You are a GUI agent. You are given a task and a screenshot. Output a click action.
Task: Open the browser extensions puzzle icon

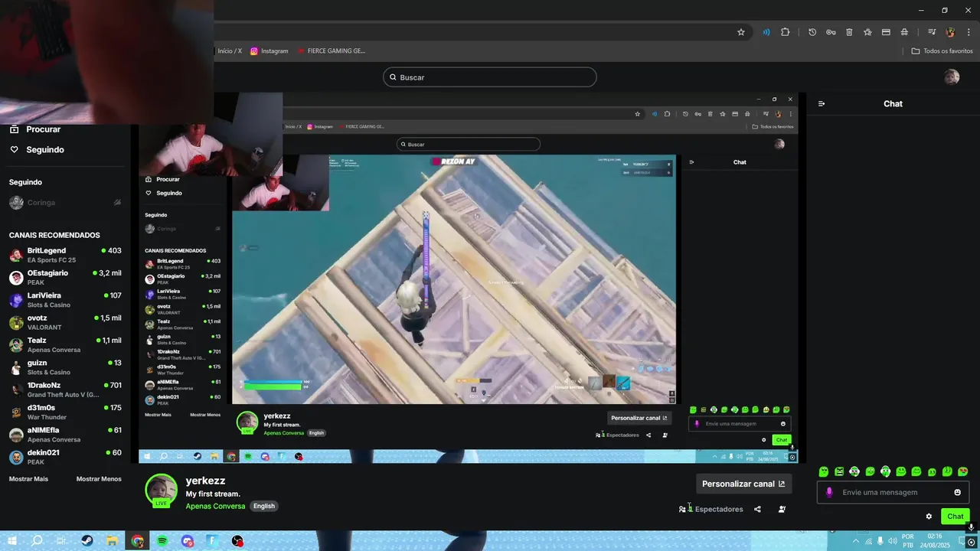point(786,32)
